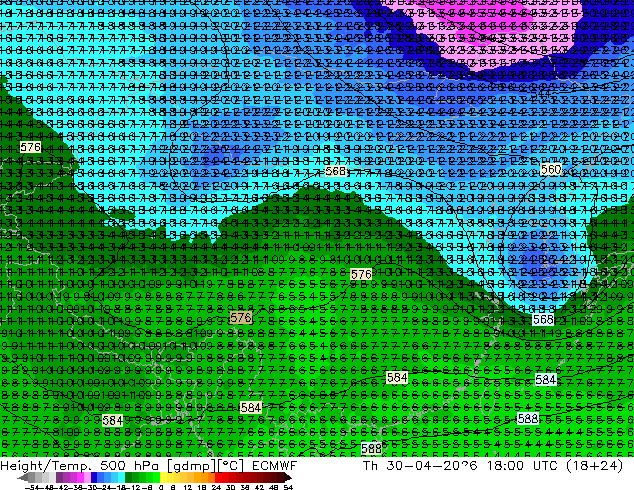Click the 584 label directly below tan 576
Screen dimensions: 634x490
[251, 408]
